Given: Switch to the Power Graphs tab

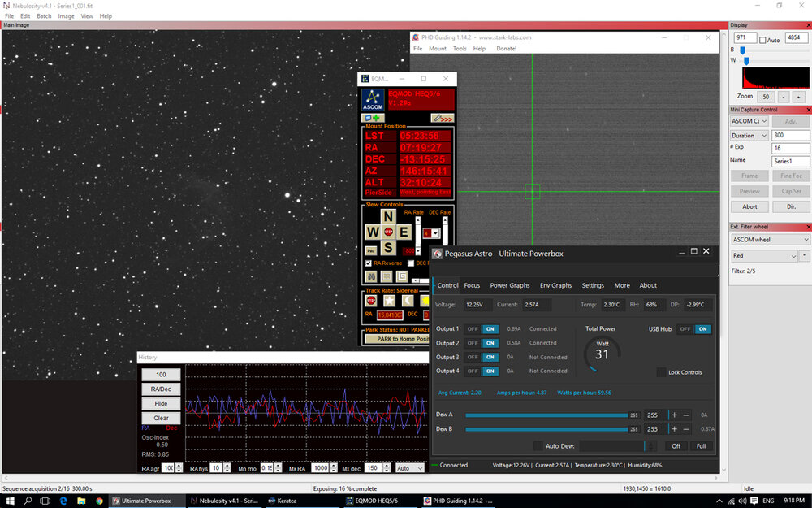Looking at the screenshot, I should [509, 285].
